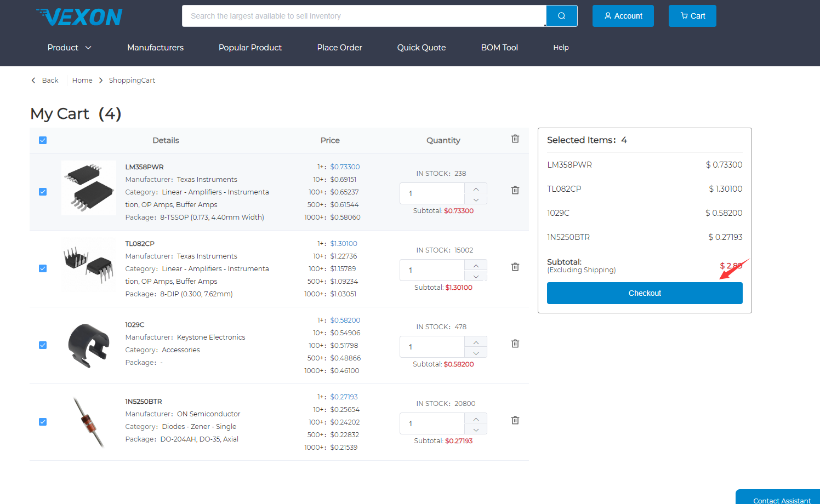
Task: Increase the 1N5250BTR quantity
Action: point(476,419)
